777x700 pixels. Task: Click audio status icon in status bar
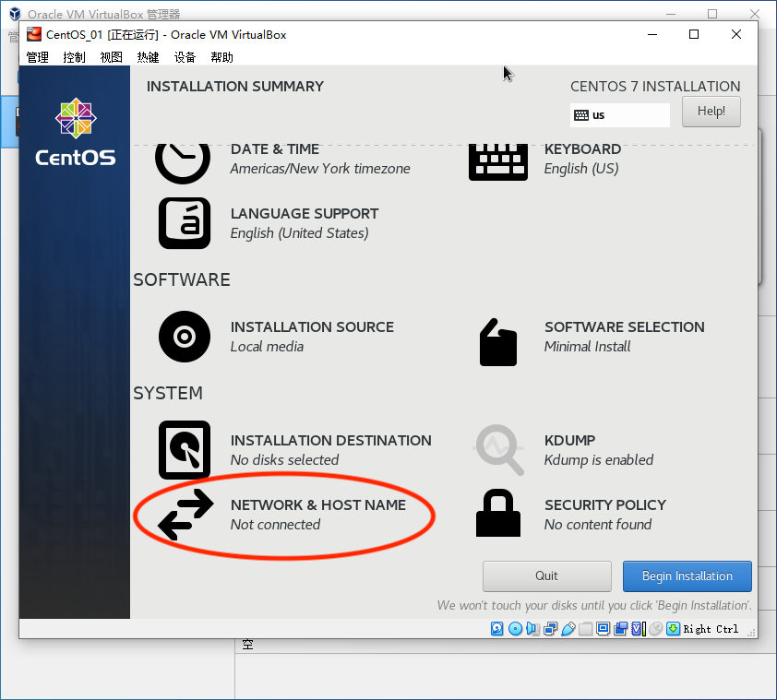tap(532, 629)
